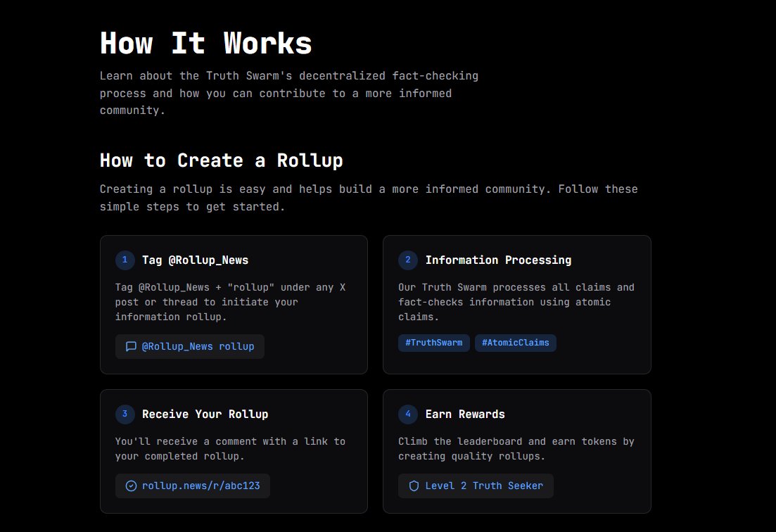Image resolution: width=776 pixels, height=532 pixels.
Task: Click the 'Learn about the Truth Swarm's' intro paragraph
Action: point(289,93)
